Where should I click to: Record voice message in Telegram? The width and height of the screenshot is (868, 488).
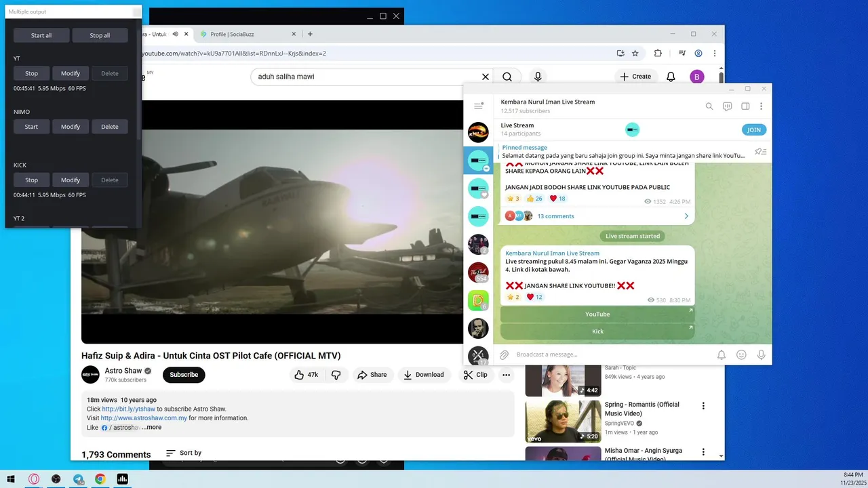pos(762,354)
